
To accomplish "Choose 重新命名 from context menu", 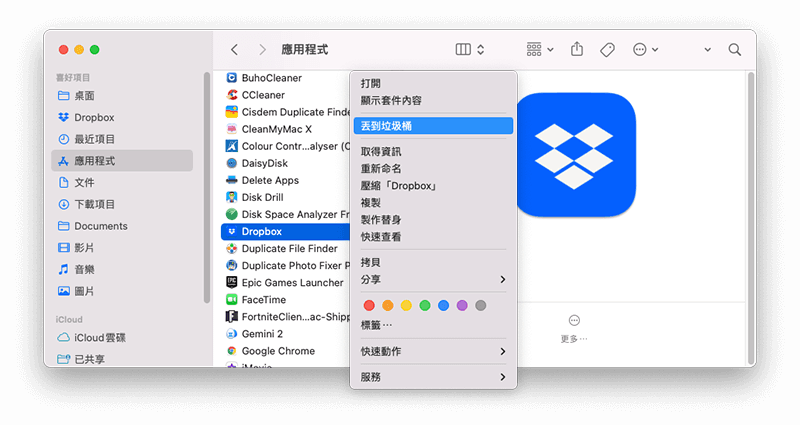I will pos(433,168).
